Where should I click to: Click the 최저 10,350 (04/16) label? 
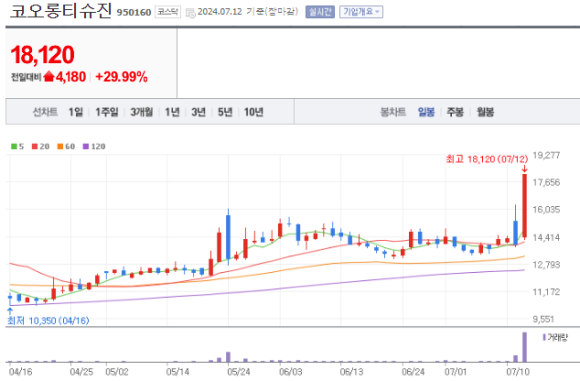click(48, 320)
